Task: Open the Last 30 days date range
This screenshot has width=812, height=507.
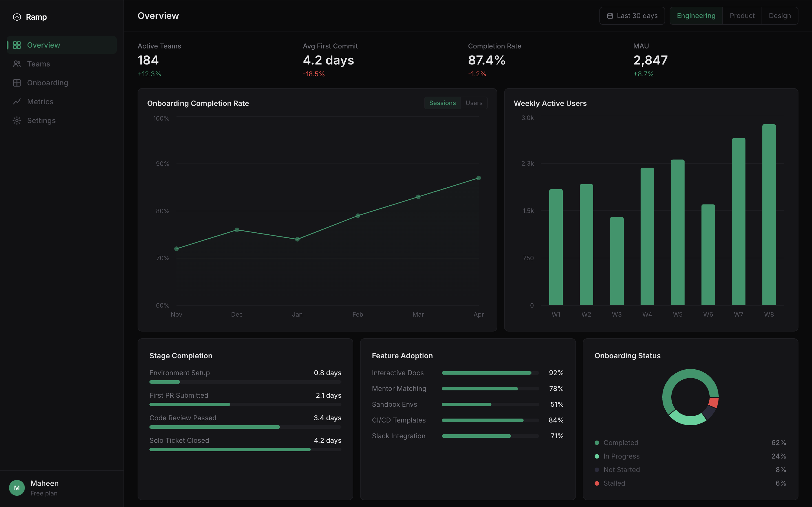Action: pyautogui.click(x=632, y=16)
